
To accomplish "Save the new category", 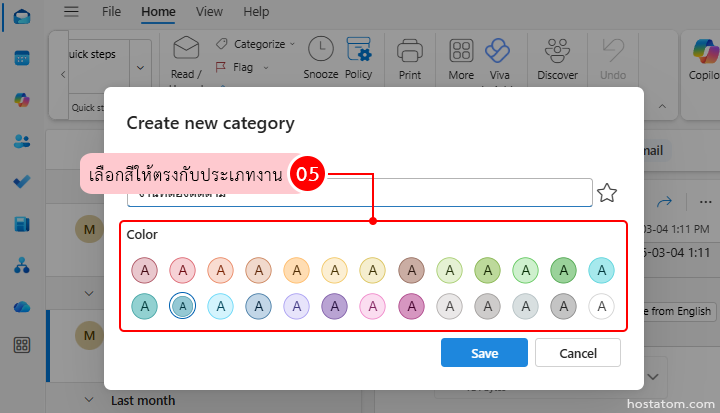I will tap(484, 353).
